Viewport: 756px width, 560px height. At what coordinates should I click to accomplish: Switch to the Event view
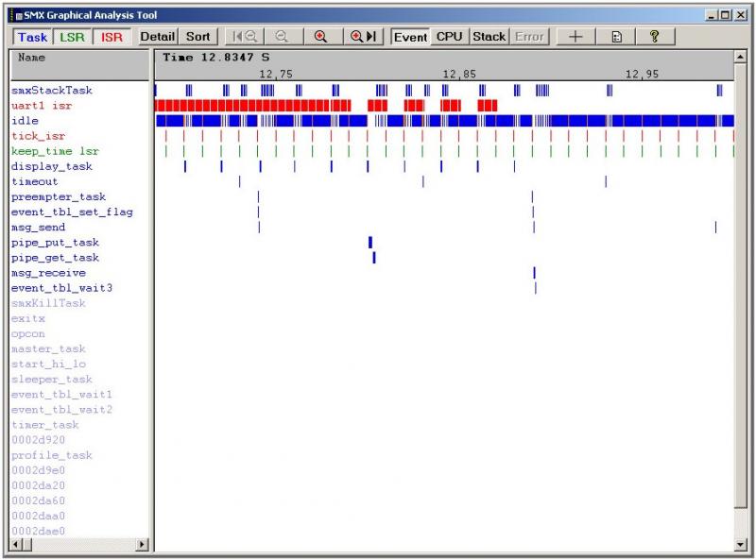click(410, 37)
